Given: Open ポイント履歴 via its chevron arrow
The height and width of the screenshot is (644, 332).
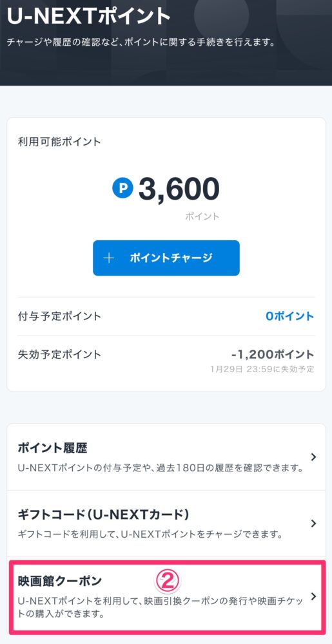Looking at the screenshot, I should pyautogui.click(x=313, y=457).
